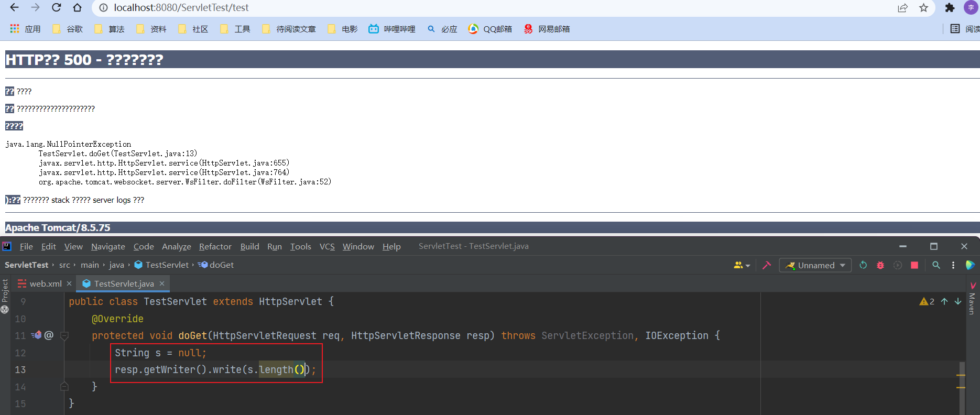Click the share page icon in address bar
Image resolution: width=980 pixels, height=415 pixels.
tap(902, 8)
